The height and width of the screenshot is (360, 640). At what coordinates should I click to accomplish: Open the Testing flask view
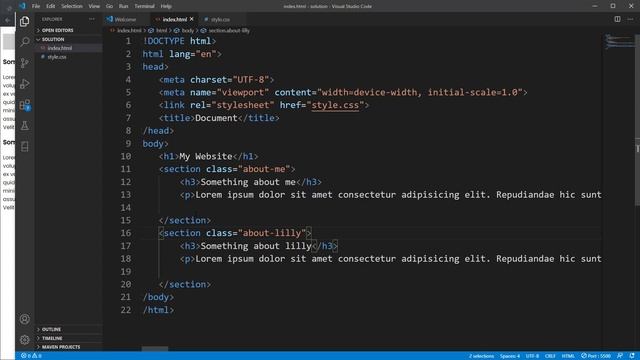(24, 126)
